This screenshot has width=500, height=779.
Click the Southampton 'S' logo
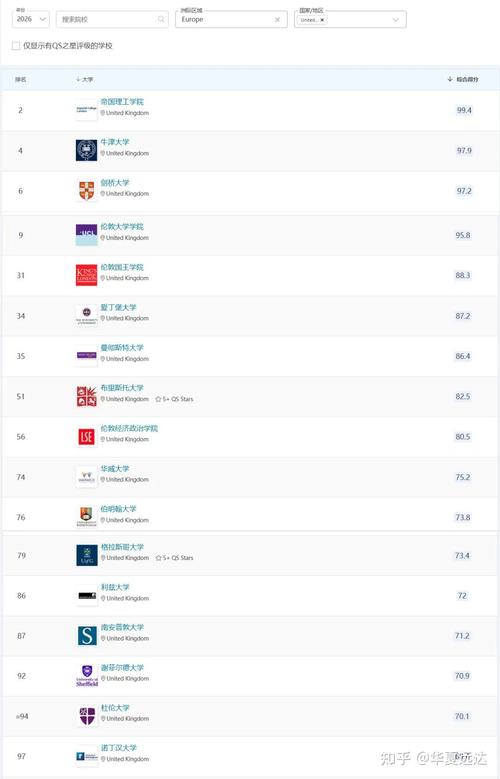click(87, 635)
